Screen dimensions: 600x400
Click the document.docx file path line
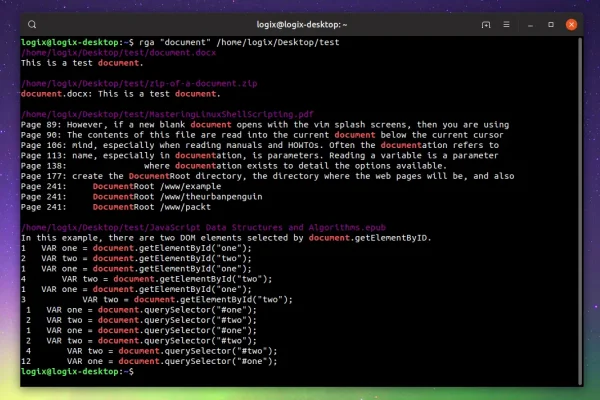[x=119, y=52]
